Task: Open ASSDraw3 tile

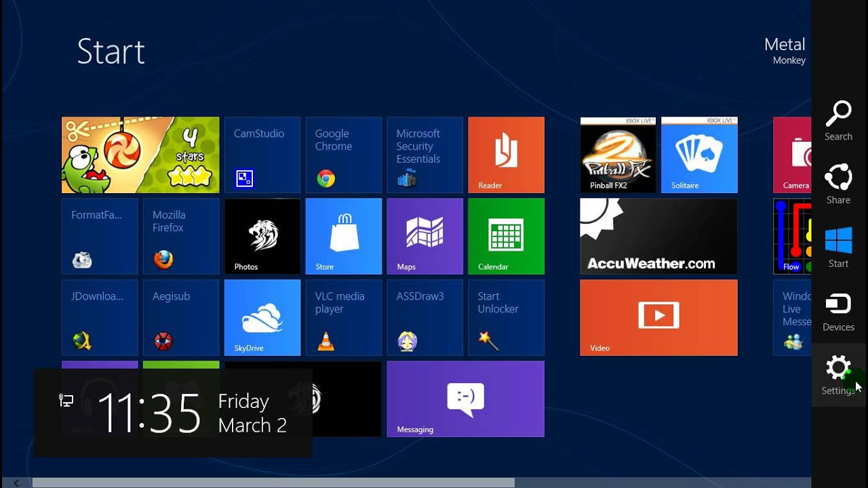Action: point(425,318)
